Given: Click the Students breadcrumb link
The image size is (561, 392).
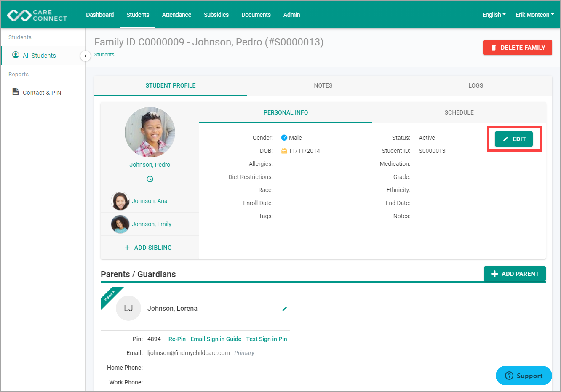Looking at the screenshot, I should click(x=104, y=55).
